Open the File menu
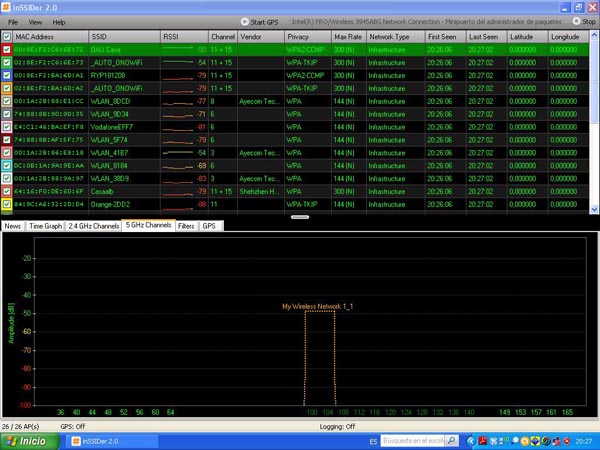 coord(13,22)
